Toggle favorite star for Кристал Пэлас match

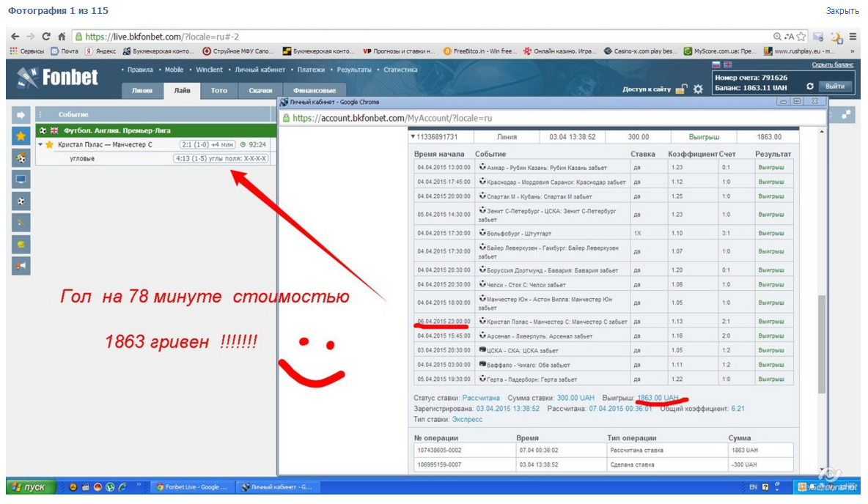point(49,144)
